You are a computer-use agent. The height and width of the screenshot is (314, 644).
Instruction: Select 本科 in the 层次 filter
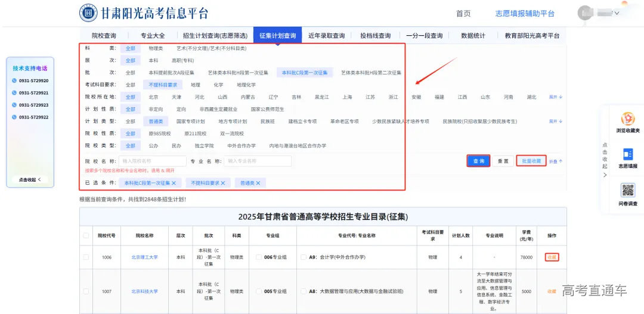tap(154, 60)
